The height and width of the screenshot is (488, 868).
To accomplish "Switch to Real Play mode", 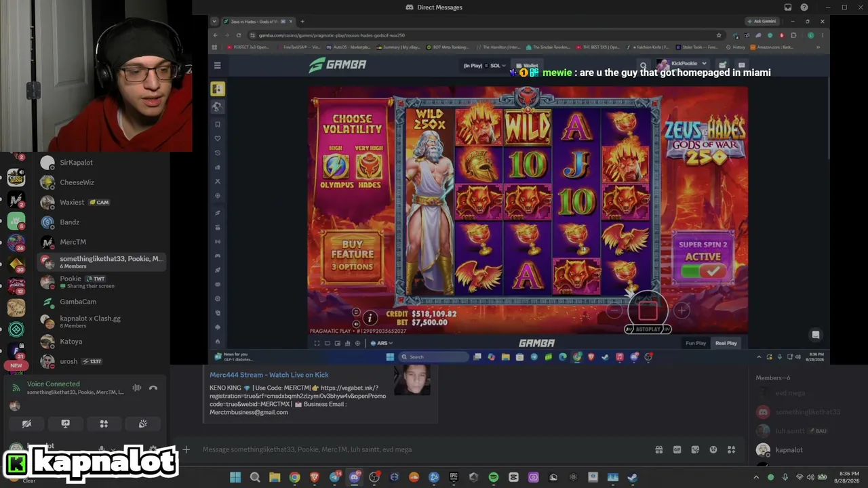I will pos(726,343).
